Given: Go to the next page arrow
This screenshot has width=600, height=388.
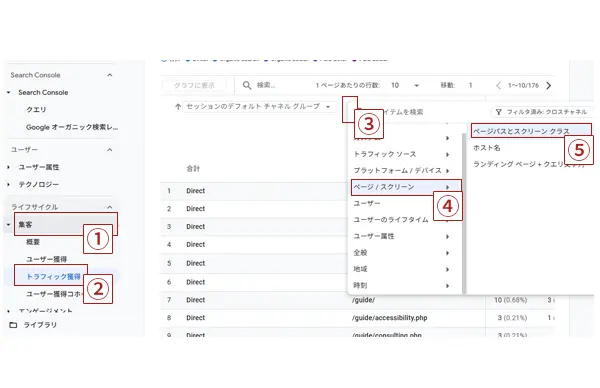Looking at the screenshot, I should click(x=548, y=85).
